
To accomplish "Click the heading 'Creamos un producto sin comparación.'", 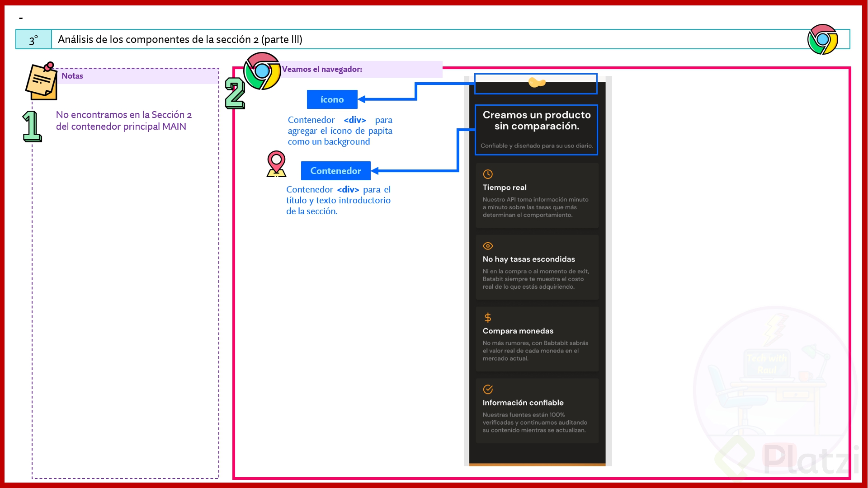I will click(537, 120).
